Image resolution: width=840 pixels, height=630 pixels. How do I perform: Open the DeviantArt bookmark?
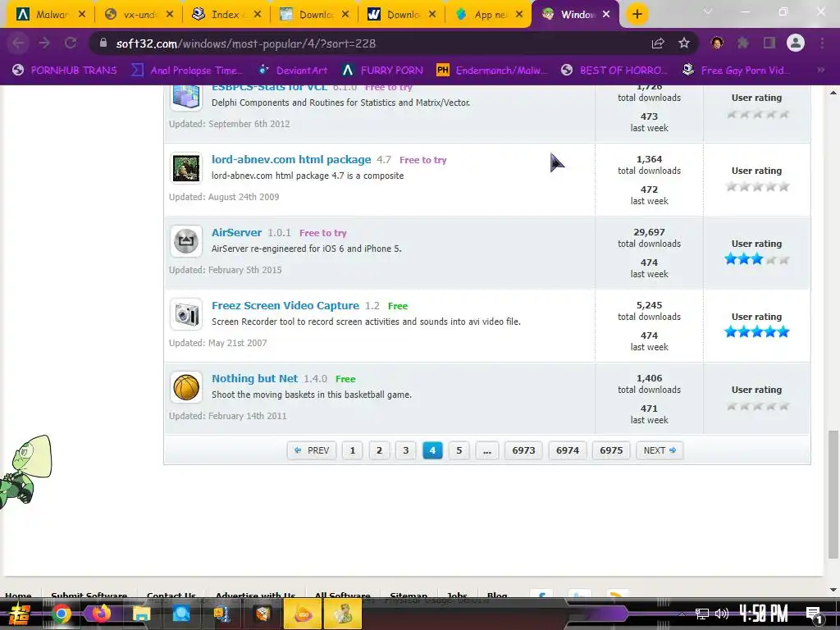293,71
